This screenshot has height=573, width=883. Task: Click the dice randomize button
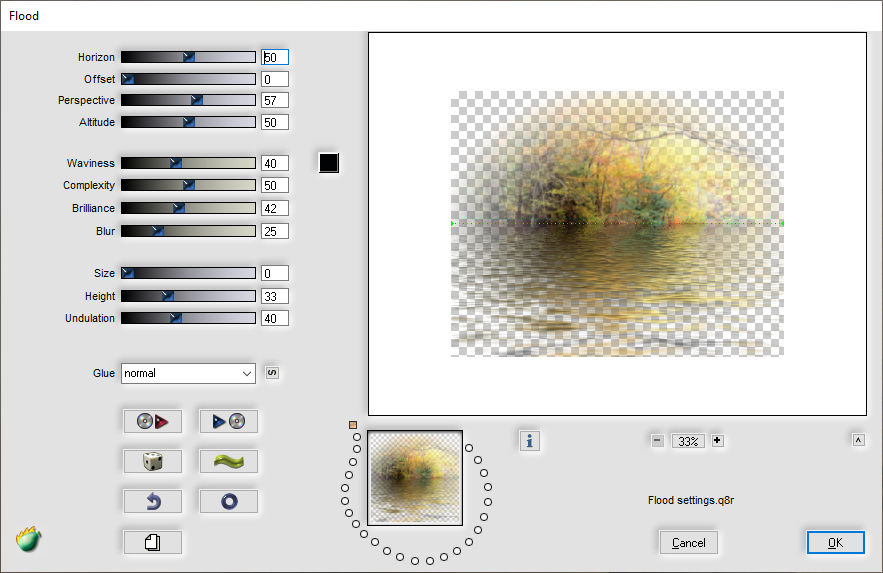coord(153,462)
